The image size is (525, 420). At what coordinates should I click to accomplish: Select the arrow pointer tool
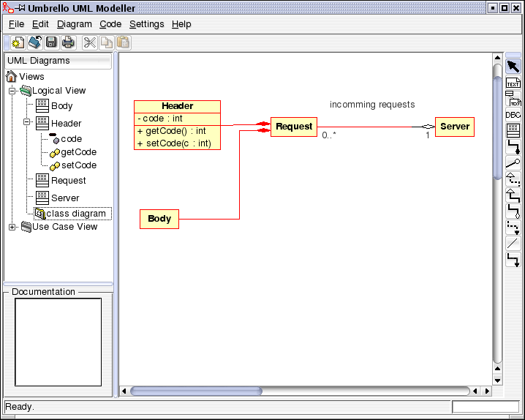513,67
